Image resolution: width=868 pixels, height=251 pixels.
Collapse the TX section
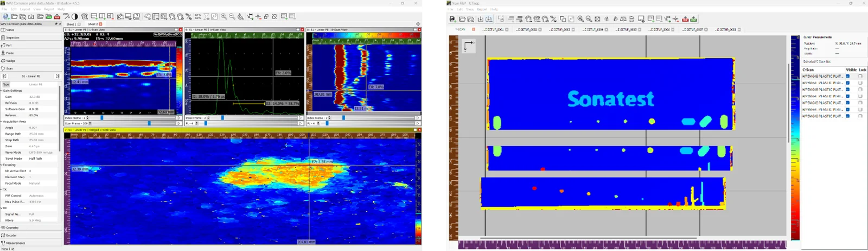[x=2, y=190]
